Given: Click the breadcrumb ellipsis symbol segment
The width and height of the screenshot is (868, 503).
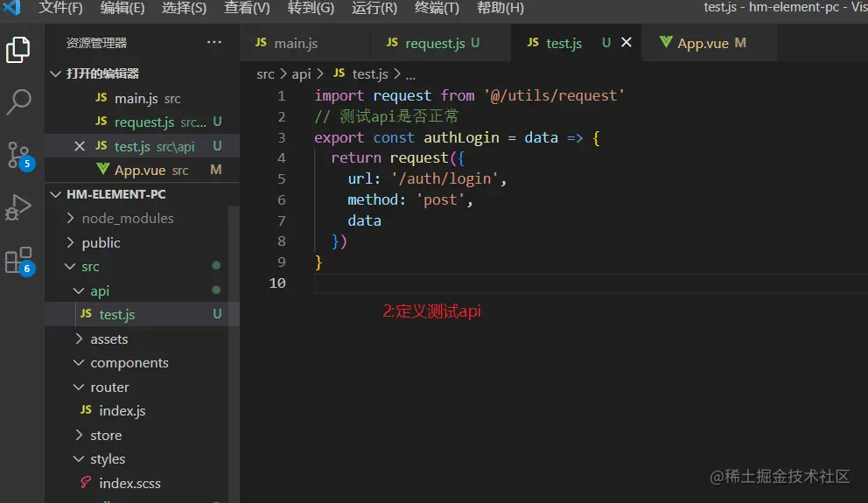Looking at the screenshot, I should coord(410,74).
